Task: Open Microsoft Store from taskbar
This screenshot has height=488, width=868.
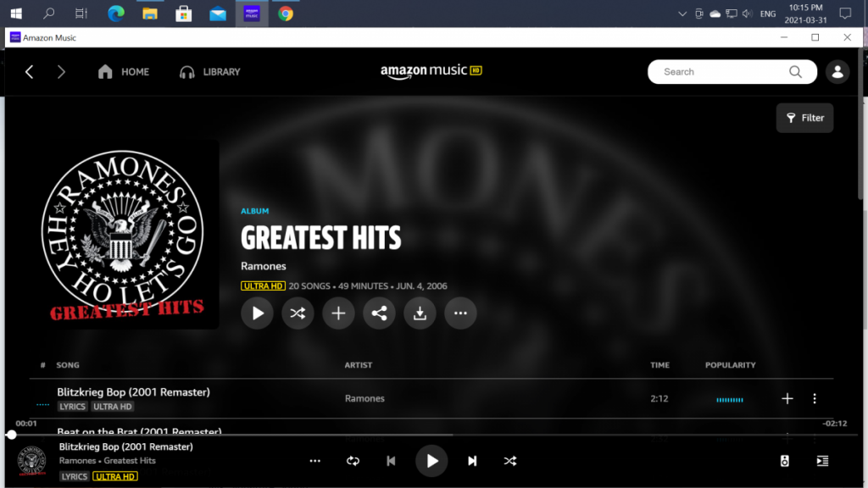Action: pos(184,14)
